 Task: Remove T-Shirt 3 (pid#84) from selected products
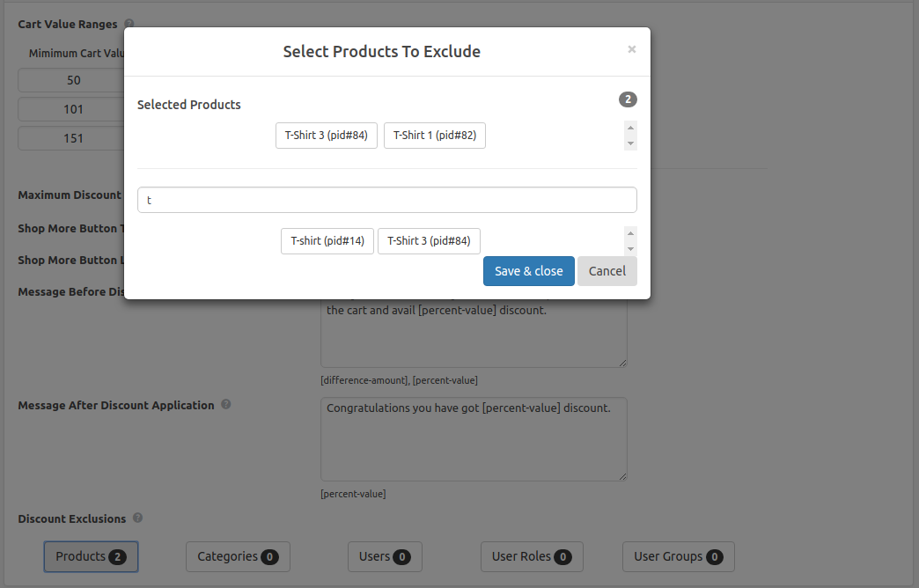pyautogui.click(x=326, y=136)
